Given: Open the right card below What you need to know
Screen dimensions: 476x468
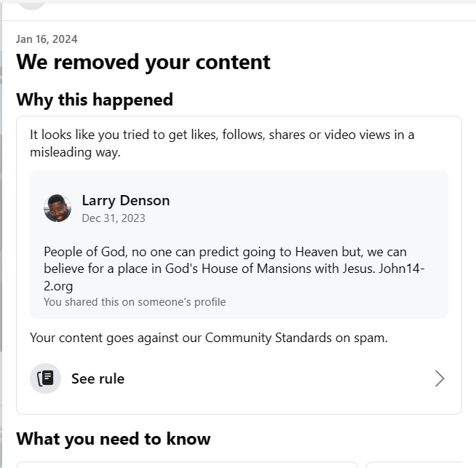Looking at the screenshot, I should (x=414, y=464).
